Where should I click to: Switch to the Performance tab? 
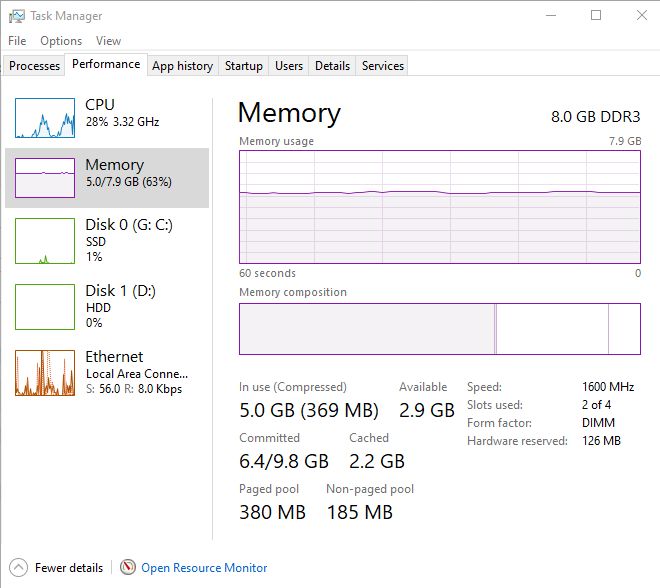[x=106, y=64]
